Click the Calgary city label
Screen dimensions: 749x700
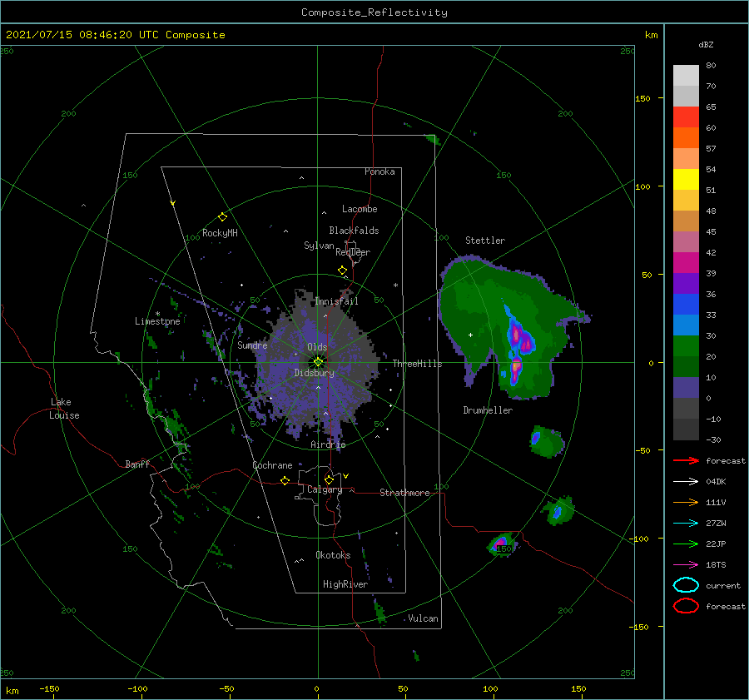[x=325, y=489]
